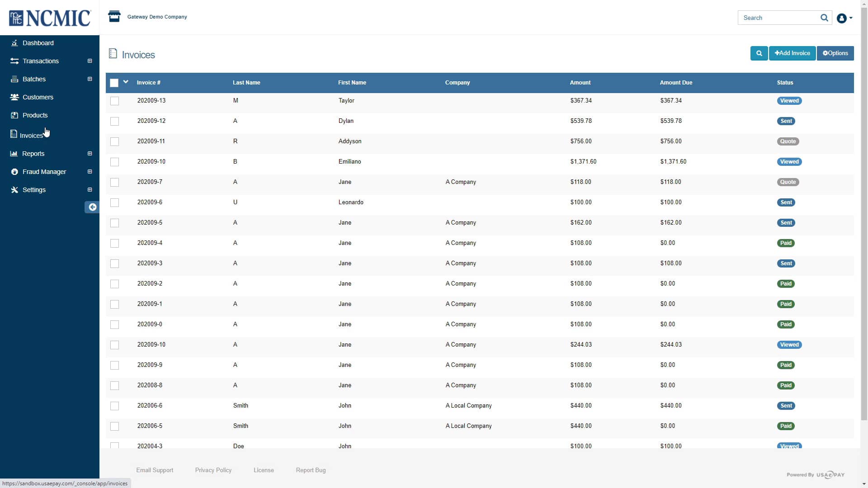
Task: Check the checkbox for invoice 202009-13
Action: coord(114,101)
